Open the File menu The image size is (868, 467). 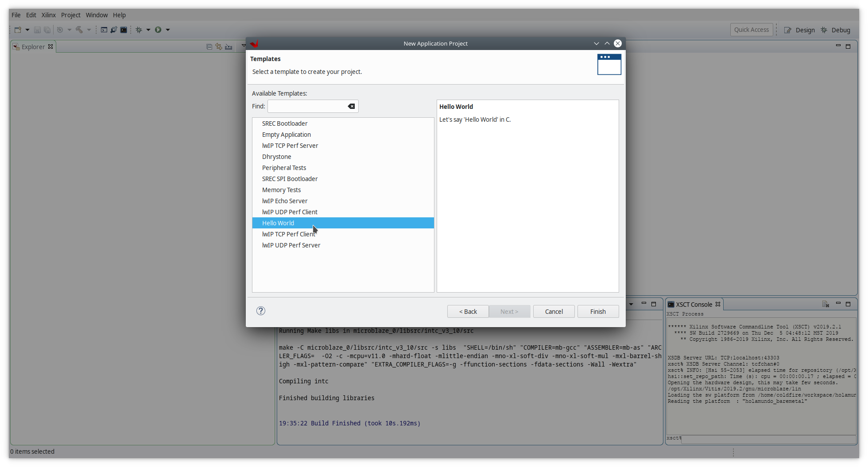(x=16, y=15)
